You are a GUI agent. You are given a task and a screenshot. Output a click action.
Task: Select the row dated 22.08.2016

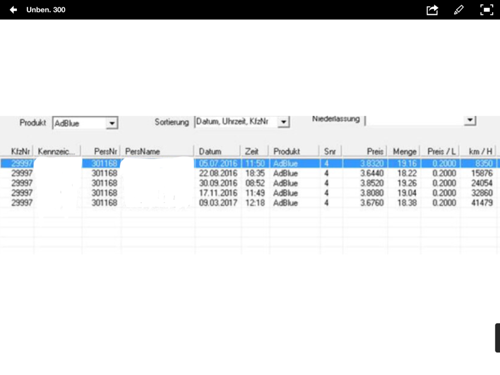click(249, 173)
